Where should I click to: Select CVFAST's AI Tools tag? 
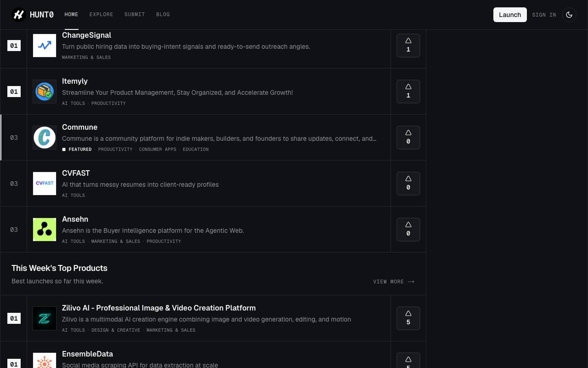click(73, 195)
